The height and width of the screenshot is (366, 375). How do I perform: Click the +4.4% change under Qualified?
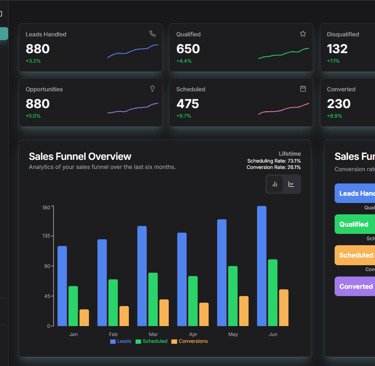click(x=184, y=61)
